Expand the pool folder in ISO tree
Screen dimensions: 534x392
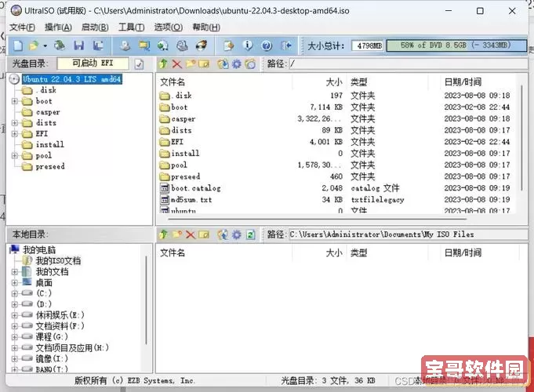coord(15,156)
